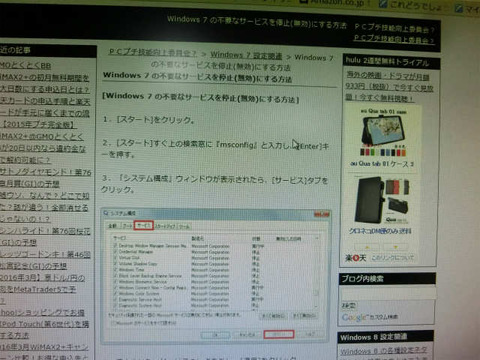Go to Windows 7 設定関連 breadcrumb

click(x=246, y=55)
